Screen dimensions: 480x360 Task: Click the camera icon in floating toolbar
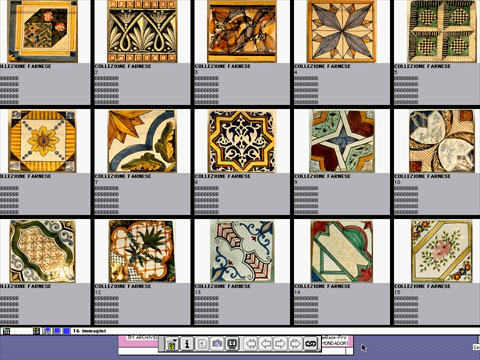click(x=217, y=343)
